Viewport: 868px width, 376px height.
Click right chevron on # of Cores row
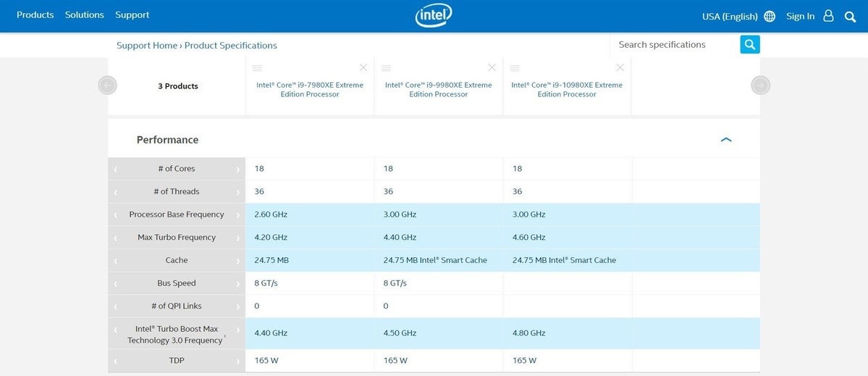click(x=238, y=169)
